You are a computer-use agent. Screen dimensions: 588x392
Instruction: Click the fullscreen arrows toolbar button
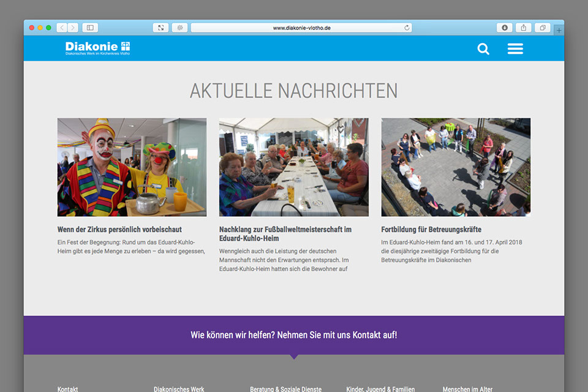click(x=160, y=28)
